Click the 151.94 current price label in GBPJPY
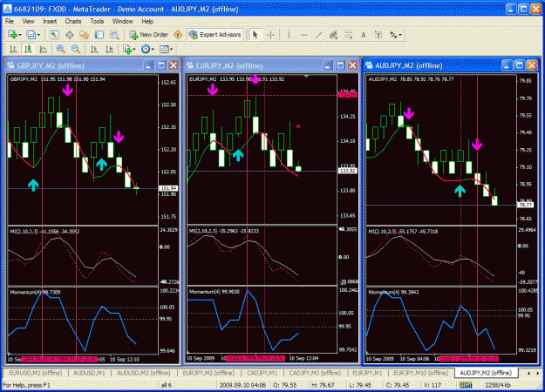 [168, 188]
